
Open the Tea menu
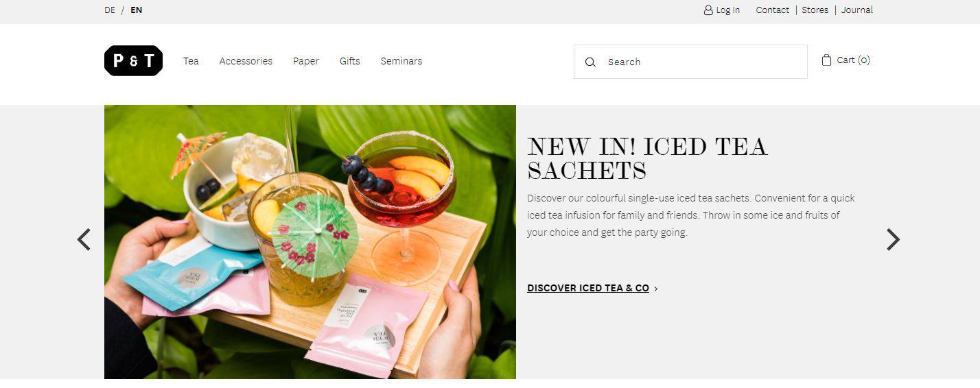[x=191, y=61]
